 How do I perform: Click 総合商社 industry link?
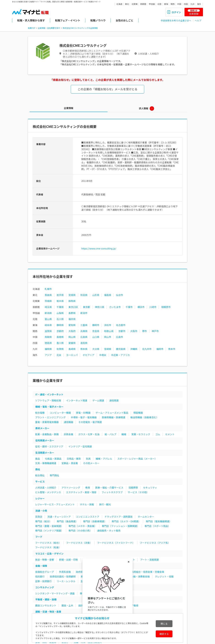point(40,475)
